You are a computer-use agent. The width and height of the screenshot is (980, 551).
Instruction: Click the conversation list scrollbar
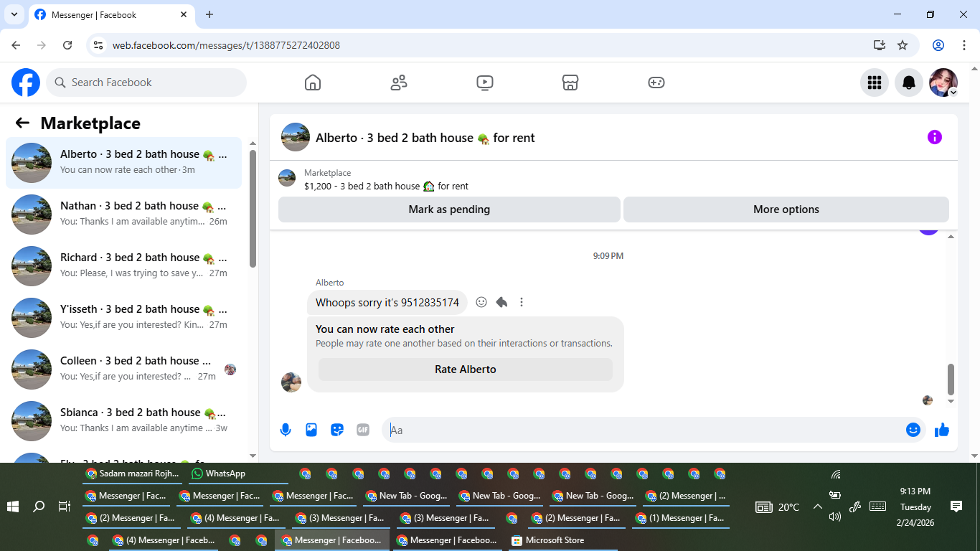[x=253, y=208]
